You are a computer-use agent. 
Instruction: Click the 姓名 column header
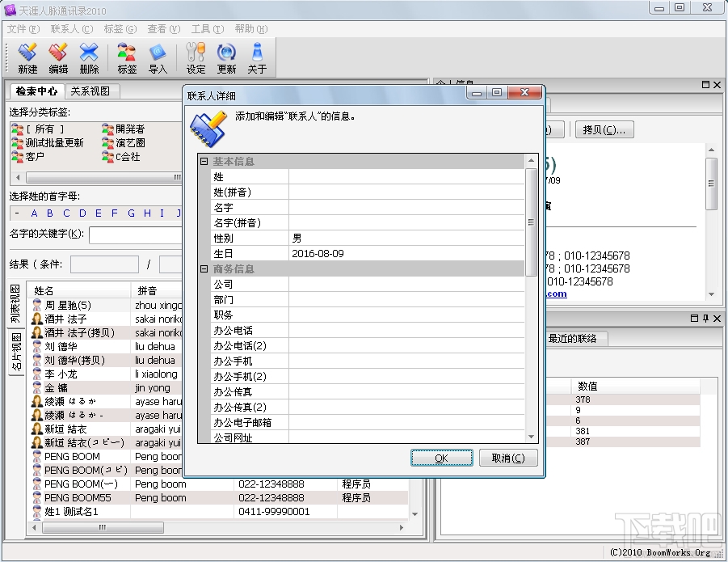[x=79, y=291]
